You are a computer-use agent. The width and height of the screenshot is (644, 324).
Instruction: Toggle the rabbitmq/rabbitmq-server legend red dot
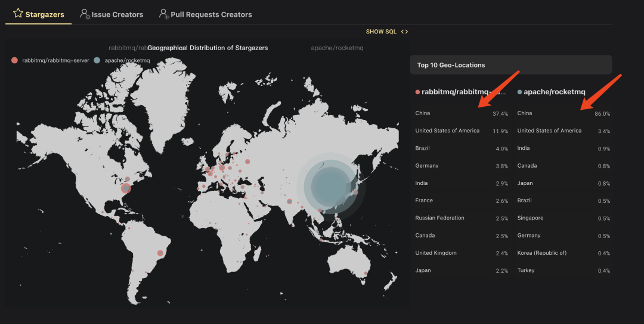(15, 60)
